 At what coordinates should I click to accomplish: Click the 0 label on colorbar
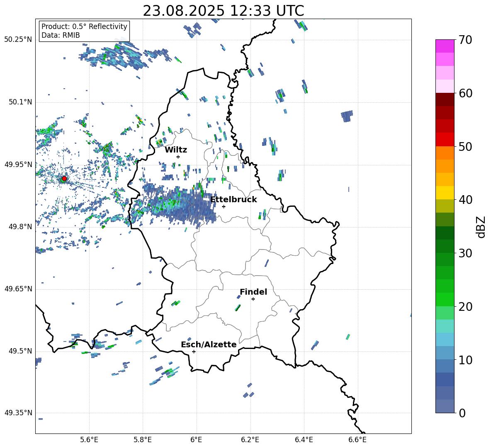462,413
